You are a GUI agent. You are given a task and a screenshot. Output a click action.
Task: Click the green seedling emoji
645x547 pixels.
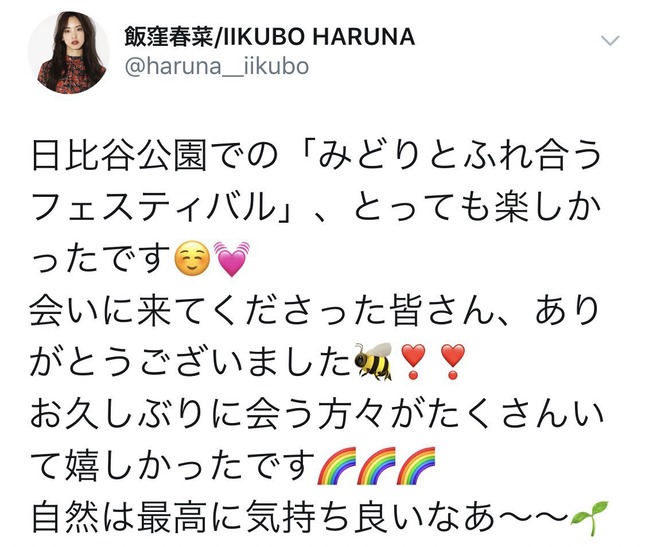tap(589, 518)
